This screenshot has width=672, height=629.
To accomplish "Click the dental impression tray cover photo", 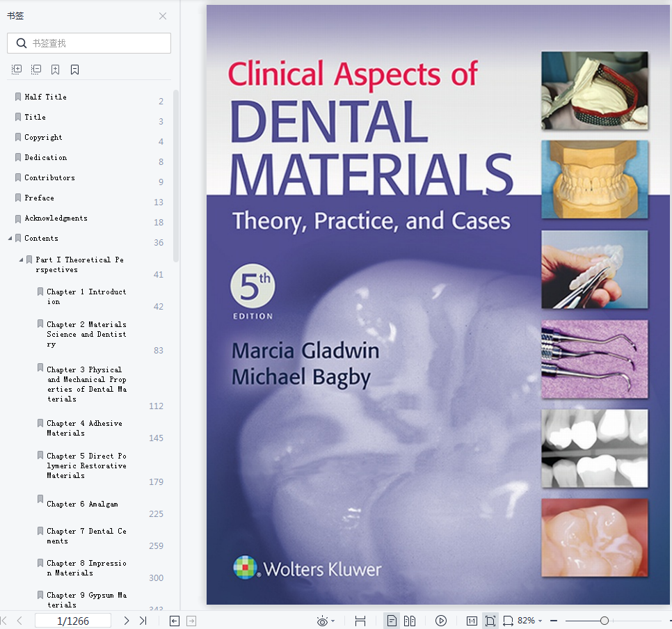I will pos(595,90).
